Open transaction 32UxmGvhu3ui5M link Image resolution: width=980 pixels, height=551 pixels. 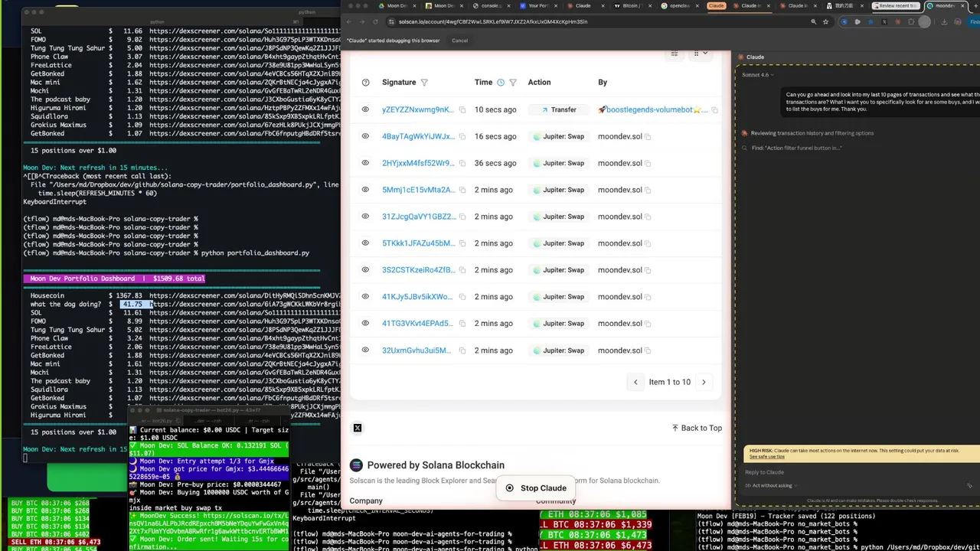(x=418, y=351)
